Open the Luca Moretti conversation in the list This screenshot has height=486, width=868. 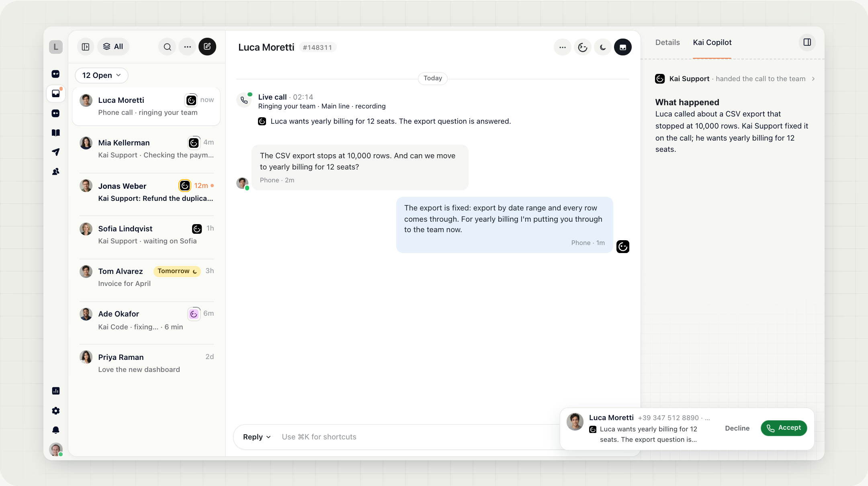(146, 106)
